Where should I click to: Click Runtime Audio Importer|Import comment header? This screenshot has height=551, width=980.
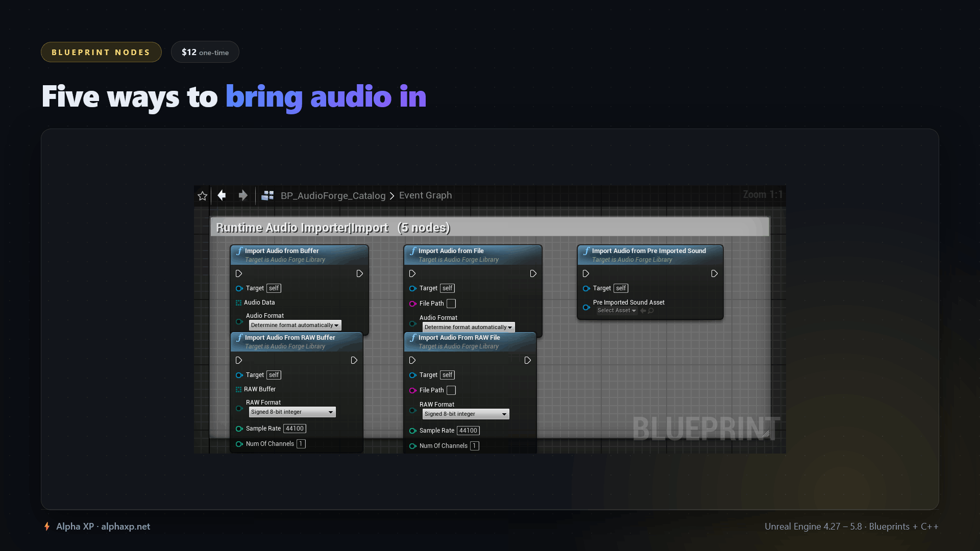coord(490,228)
